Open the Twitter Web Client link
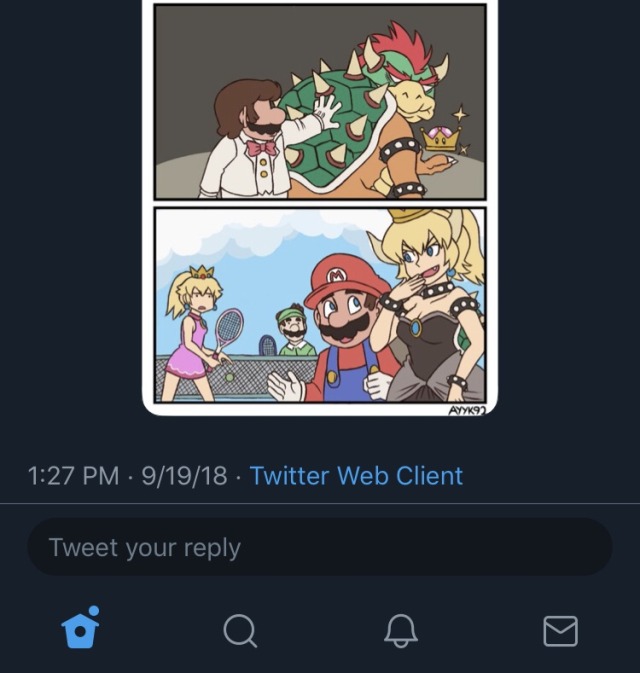This screenshot has width=640, height=673. (x=356, y=475)
